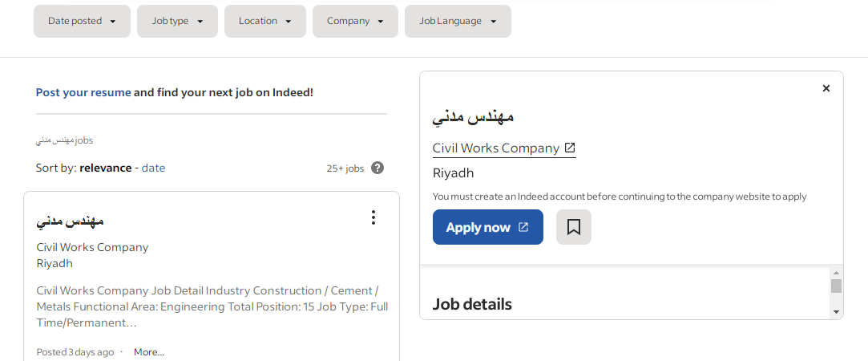Click the scrollbar up arrow in details panel
This screenshot has width=868, height=361.
click(x=836, y=273)
